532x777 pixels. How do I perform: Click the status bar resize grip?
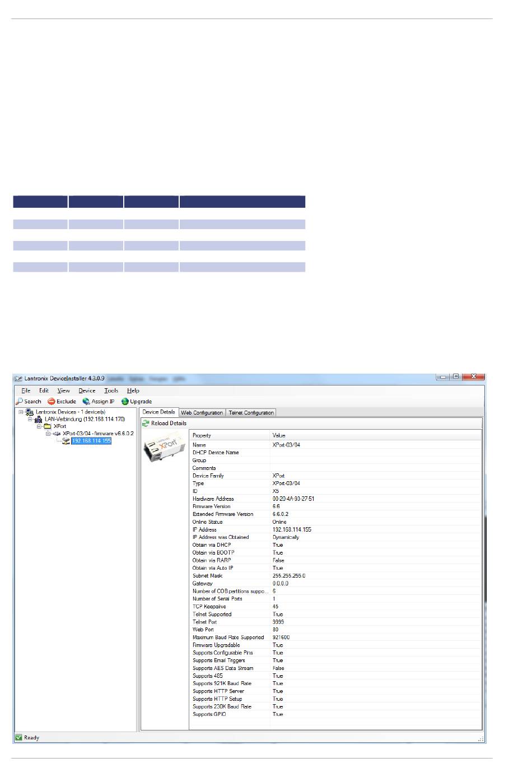coord(480,739)
